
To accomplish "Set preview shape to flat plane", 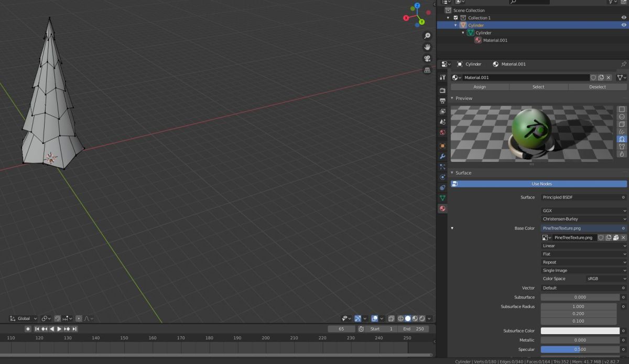I will 622,109.
